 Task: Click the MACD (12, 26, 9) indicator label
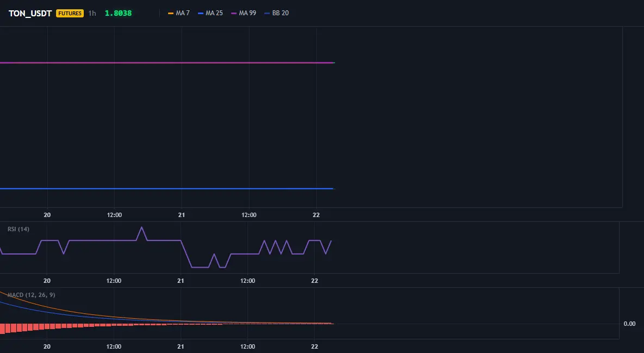31,295
